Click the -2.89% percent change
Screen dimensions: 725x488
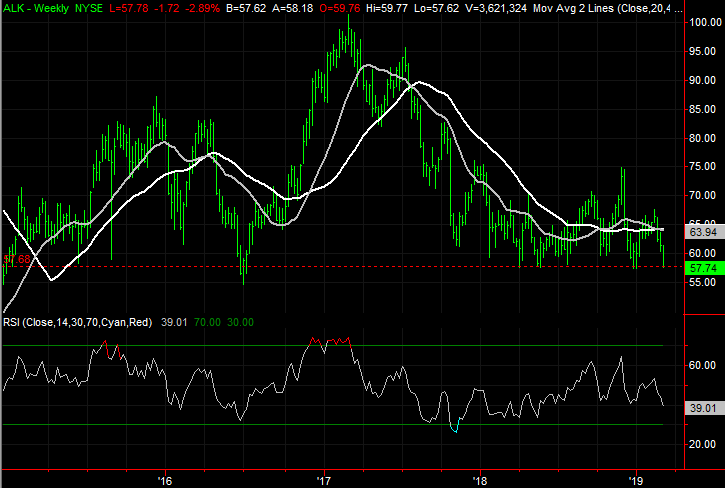[202, 8]
